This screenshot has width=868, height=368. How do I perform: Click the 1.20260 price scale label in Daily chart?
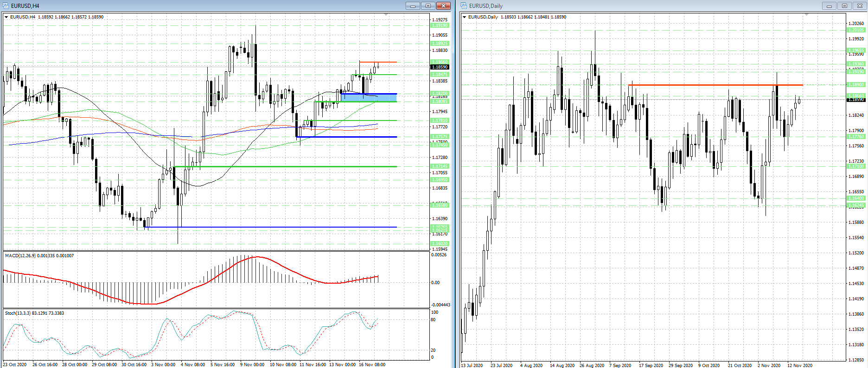click(x=856, y=23)
